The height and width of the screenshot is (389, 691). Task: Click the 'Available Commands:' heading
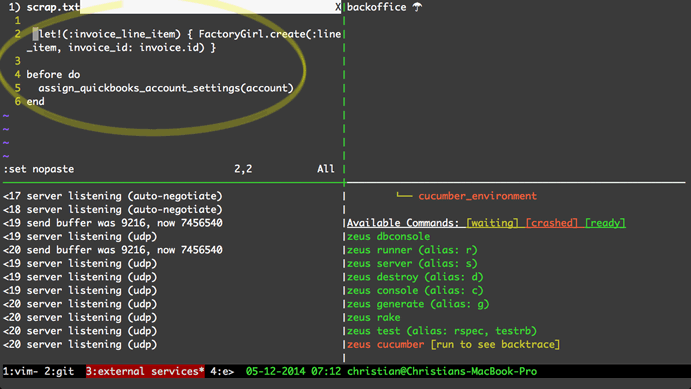click(x=403, y=223)
